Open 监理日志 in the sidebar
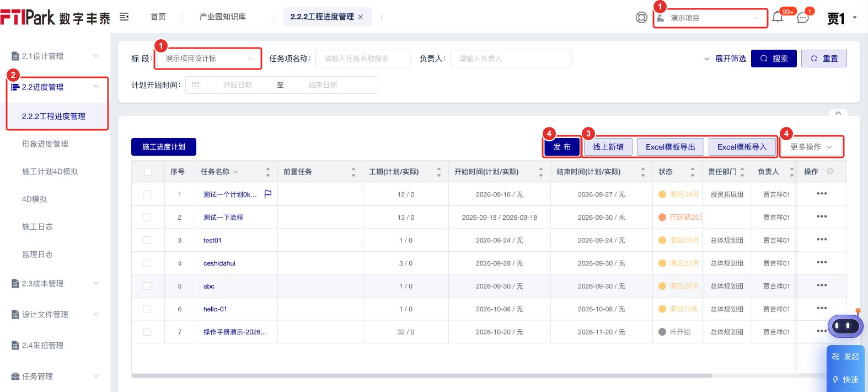 pos(37,254)
